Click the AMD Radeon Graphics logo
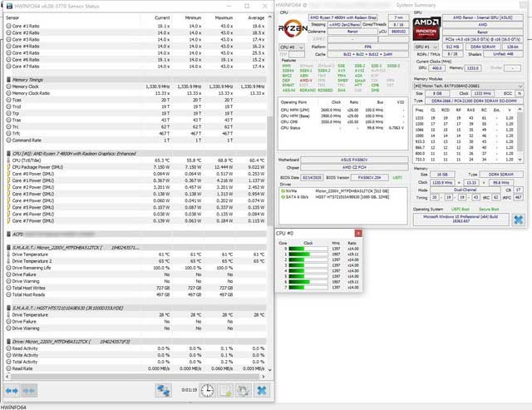 coord(426,28)
